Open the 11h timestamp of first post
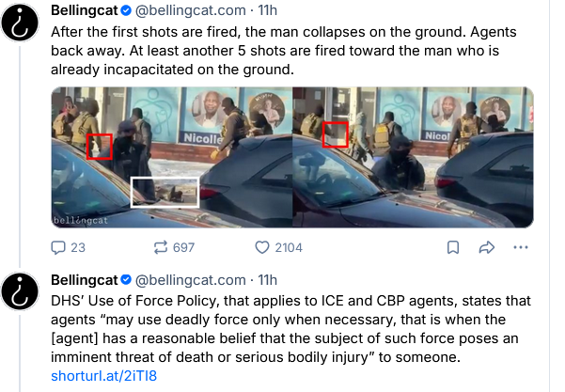The height and width of the screenshot is (392, 565). tap(267, 10)
